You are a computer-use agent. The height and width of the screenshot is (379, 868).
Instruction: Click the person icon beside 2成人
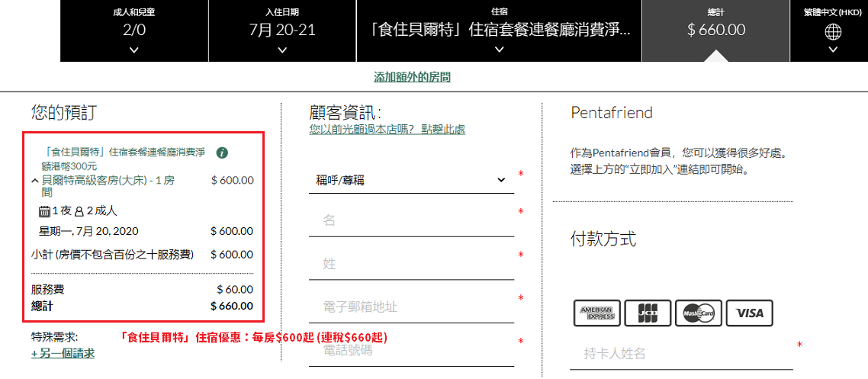coord(79,211)
